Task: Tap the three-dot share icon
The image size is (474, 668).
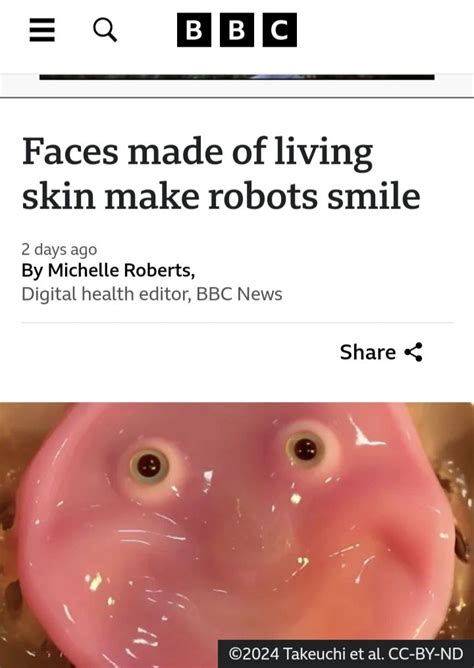Action: point(414,352)
